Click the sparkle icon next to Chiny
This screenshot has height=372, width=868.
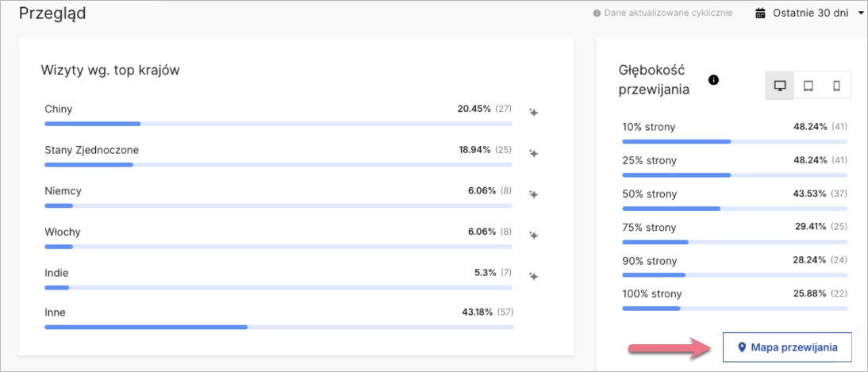(x=534, y=112)
